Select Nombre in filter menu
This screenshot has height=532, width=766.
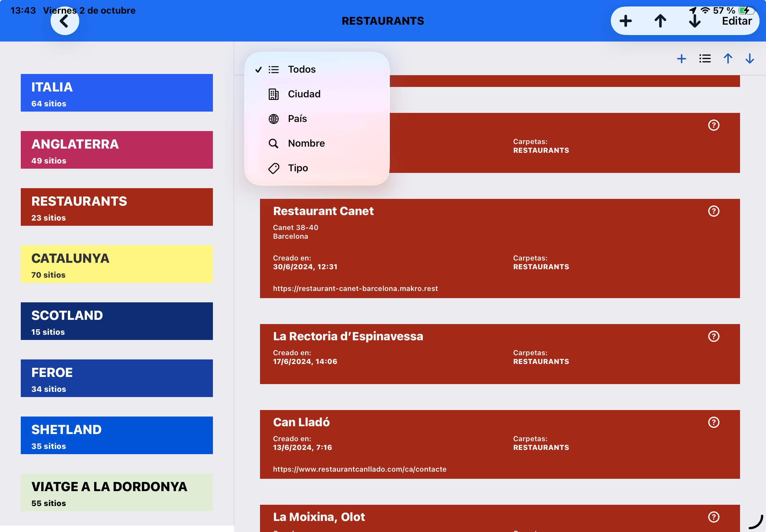317,143
